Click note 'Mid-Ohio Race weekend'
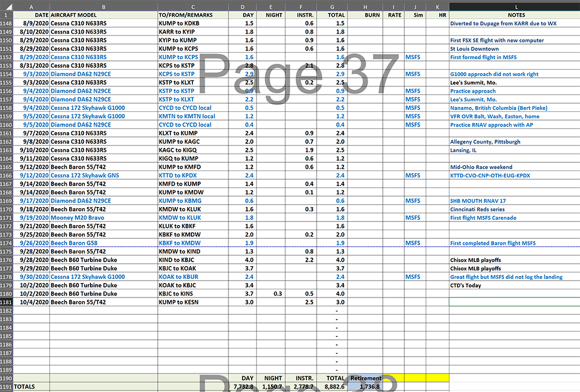Screen dimensions: 580x392 (x=481, y=167)
